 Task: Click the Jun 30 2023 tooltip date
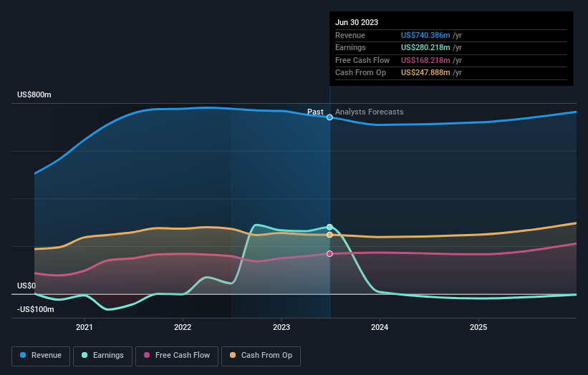pos(357,22)
